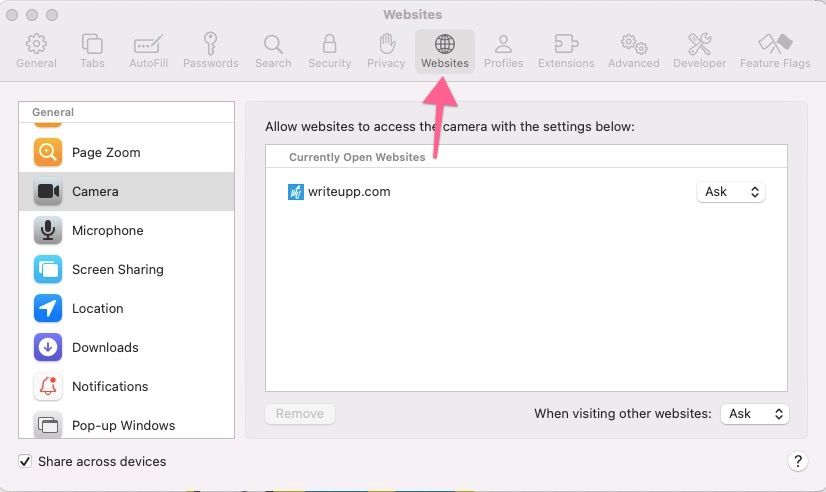Click the help question mark button
Viewport: 826px width, 492px height.
click(797, 461)
